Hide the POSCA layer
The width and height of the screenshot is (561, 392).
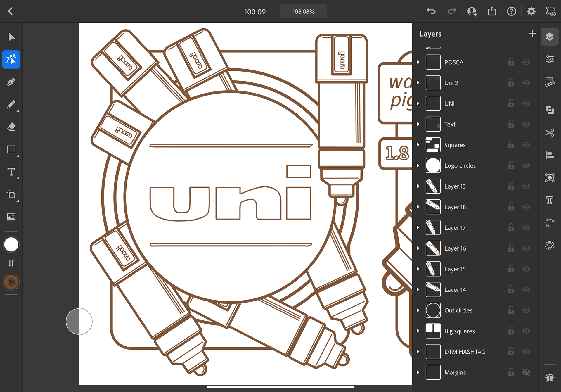click(526, 62)
